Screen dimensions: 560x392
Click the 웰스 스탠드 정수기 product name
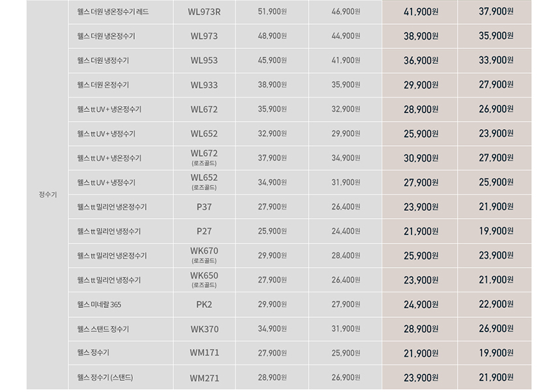point(103,329)
